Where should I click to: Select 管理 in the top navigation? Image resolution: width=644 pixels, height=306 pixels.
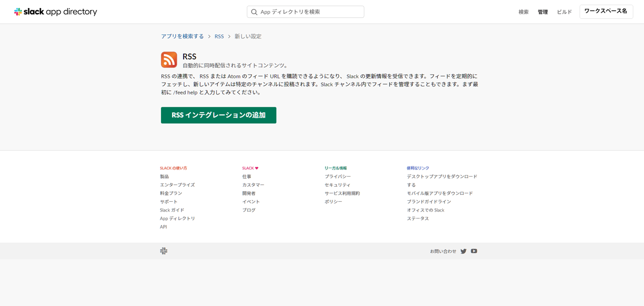point(543,12)
